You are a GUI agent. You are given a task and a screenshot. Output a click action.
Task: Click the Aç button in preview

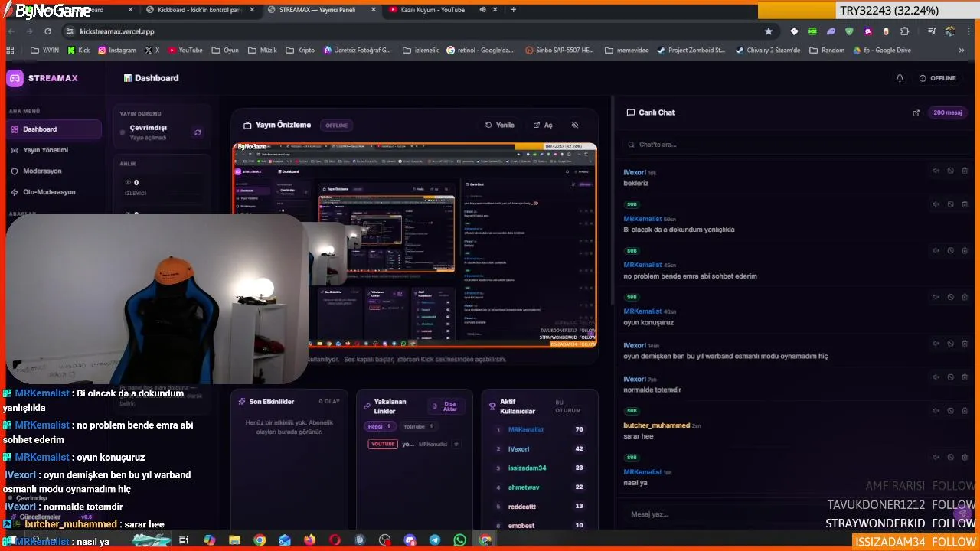(543, 125)
